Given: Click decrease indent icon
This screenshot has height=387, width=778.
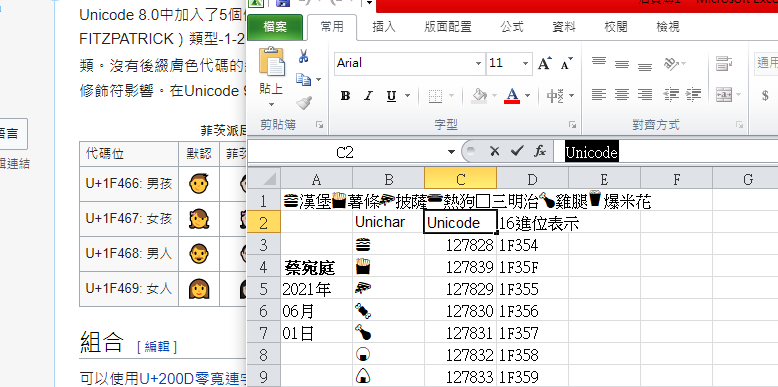Looking at the screenshot, I should point(671,94).
